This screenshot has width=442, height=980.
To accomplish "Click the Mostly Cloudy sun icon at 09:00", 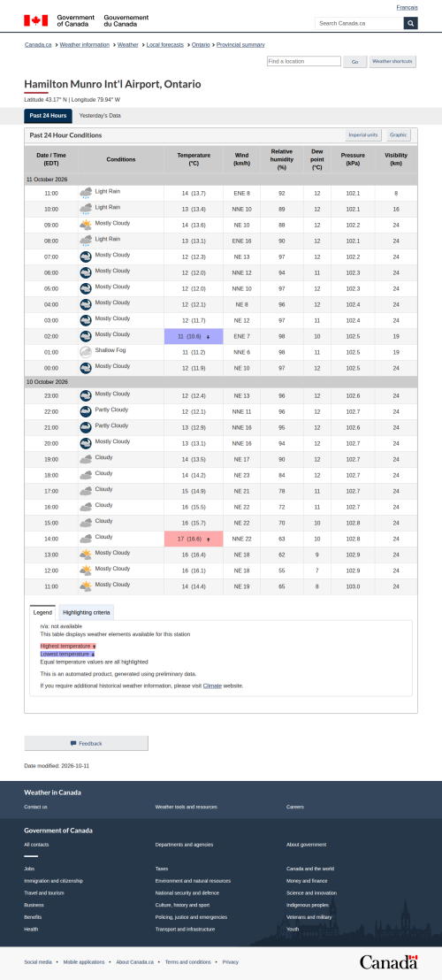I will [x=86, y=225].
